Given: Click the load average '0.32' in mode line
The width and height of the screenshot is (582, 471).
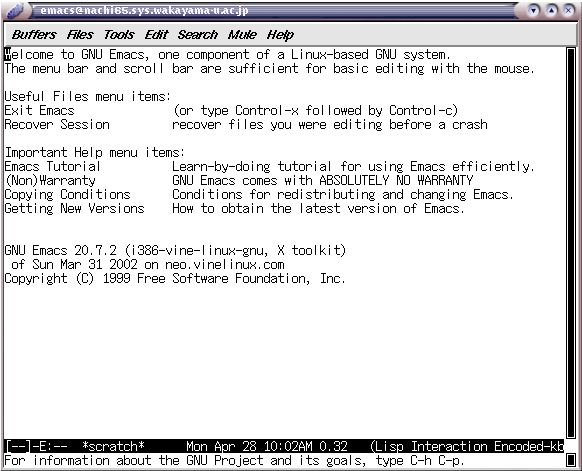Looking at the screenshot, I should (333, 446).
